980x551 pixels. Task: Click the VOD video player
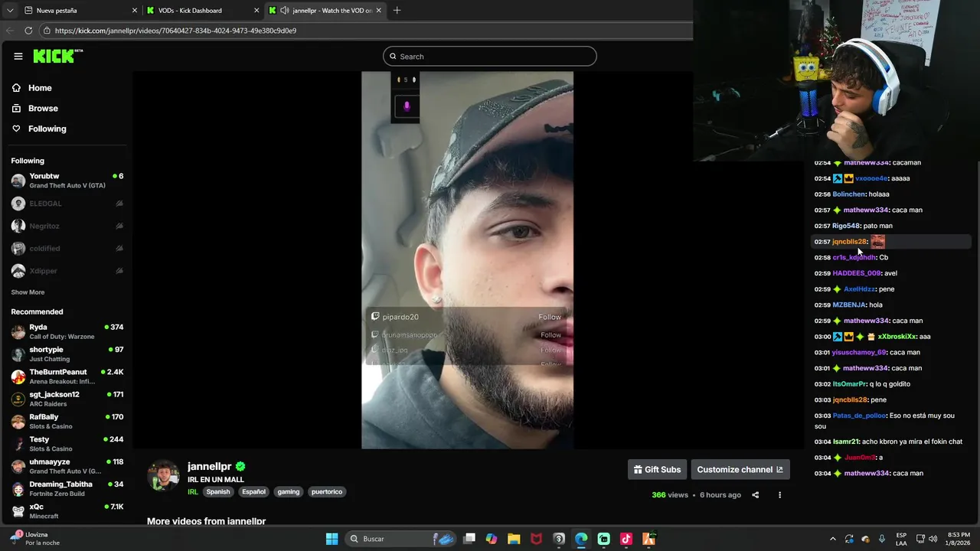(x=467, y=260)
